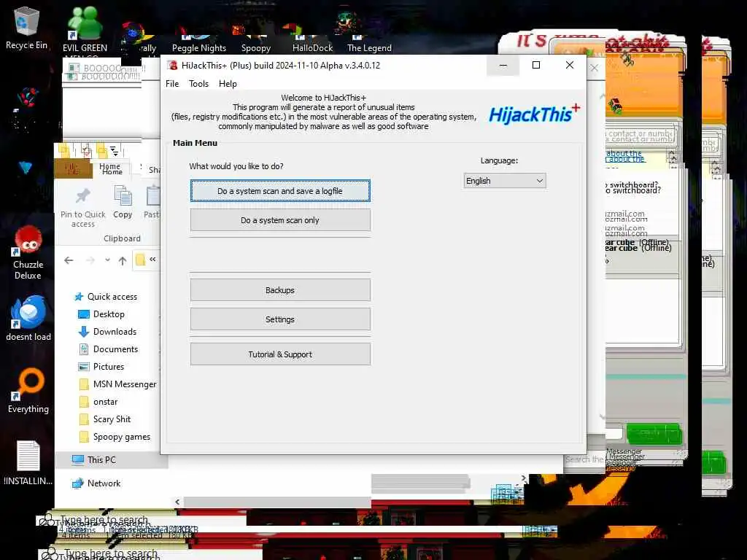Image resolution: width=747 pixels, height=560 pixels.
Task: Open Tutorial & Support
Action: click(x=280, y=355)
